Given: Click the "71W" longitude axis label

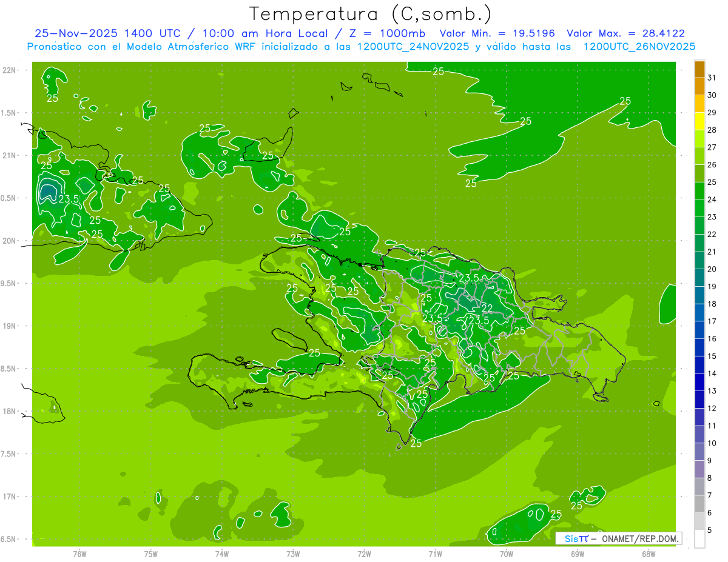Looking at the screenshot, I should pos(435,554).
